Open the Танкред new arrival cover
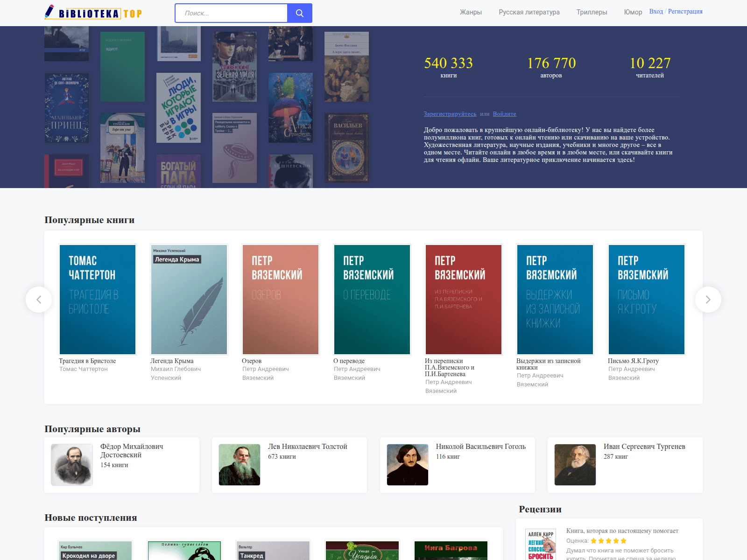Viewport: 747px width, 560px height. (273, 551)
